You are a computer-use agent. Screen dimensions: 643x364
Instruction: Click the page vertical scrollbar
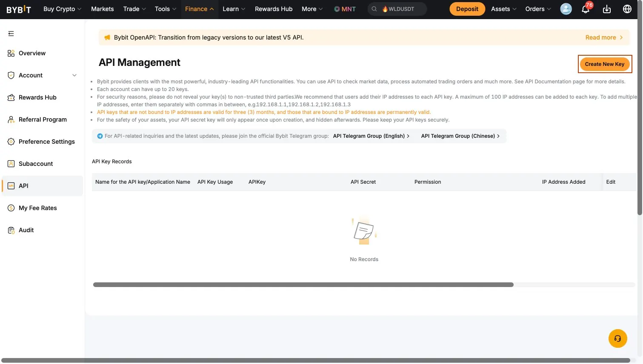coord(640,108)
